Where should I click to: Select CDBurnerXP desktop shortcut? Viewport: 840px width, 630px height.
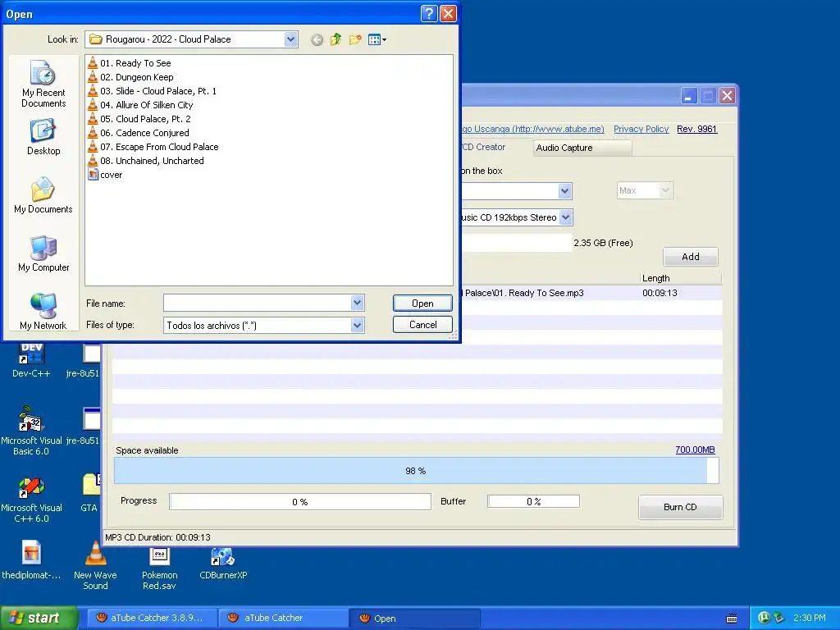[x=223, y=563]
